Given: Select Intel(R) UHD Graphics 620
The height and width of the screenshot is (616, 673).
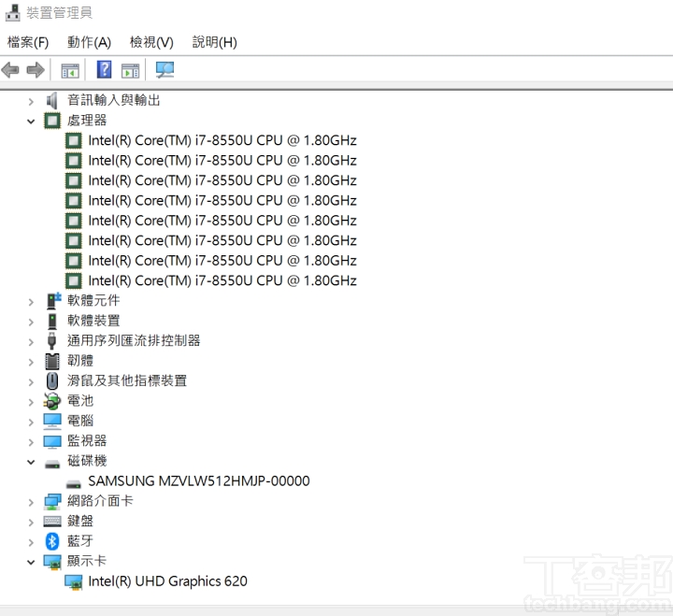Looking at the screenshot, I should [167, 581].
